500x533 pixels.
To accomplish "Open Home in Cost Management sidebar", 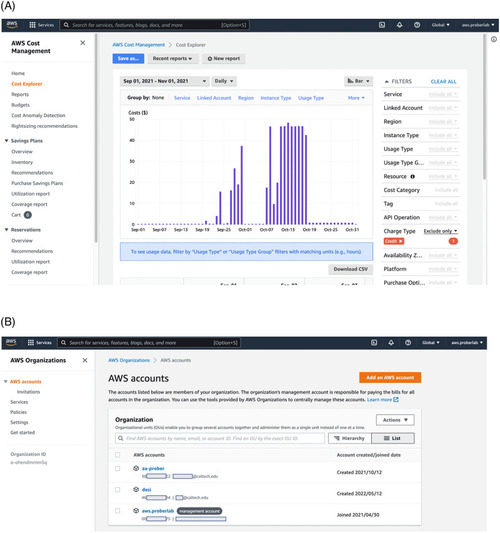I will pyautogui.click(x=18, y=73).
